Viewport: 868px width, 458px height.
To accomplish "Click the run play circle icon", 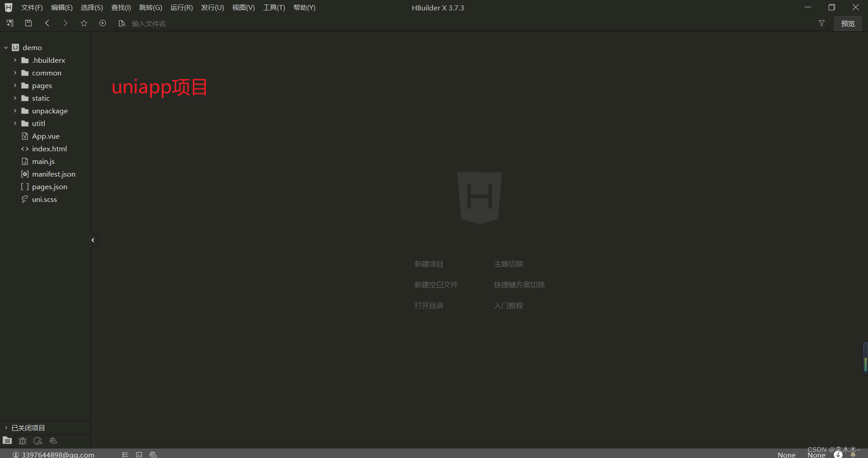I will pos(103,23).
